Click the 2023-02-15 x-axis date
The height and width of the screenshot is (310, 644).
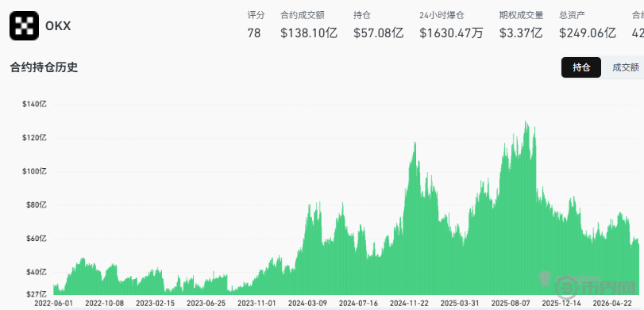155,304
